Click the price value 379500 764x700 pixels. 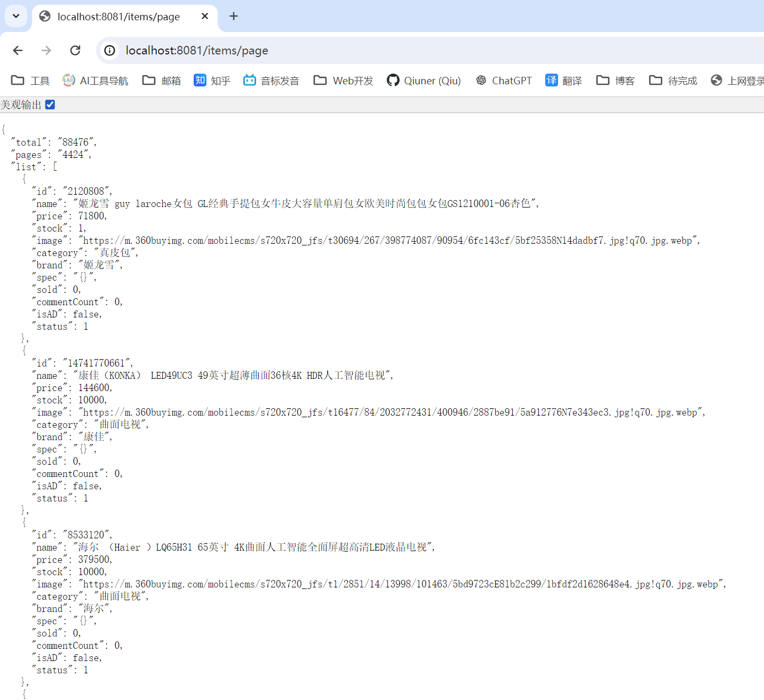click(94, 559)
